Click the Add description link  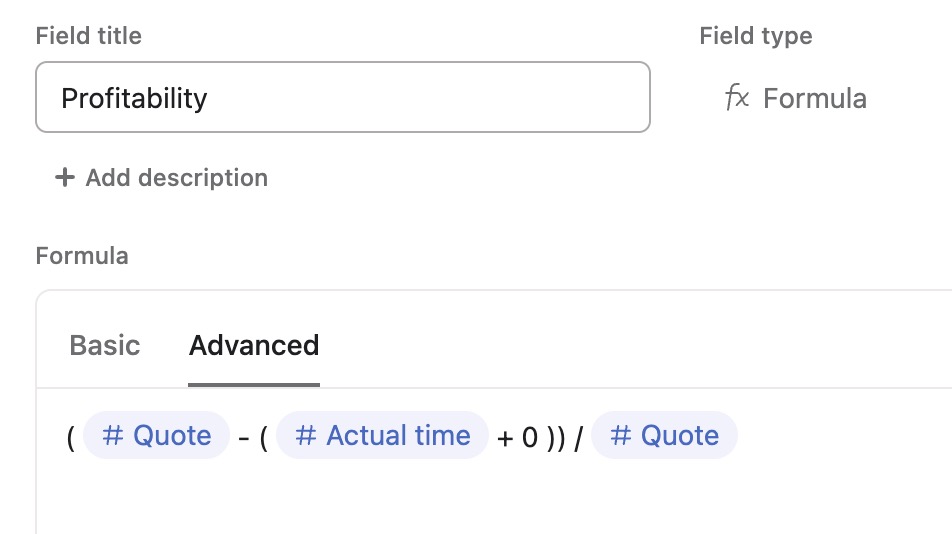(x=176, y=178)
